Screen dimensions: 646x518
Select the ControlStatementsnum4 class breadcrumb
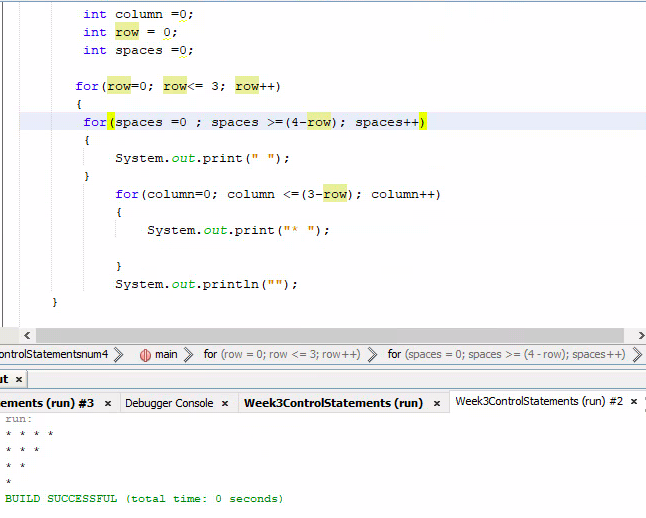pos(54,354)
